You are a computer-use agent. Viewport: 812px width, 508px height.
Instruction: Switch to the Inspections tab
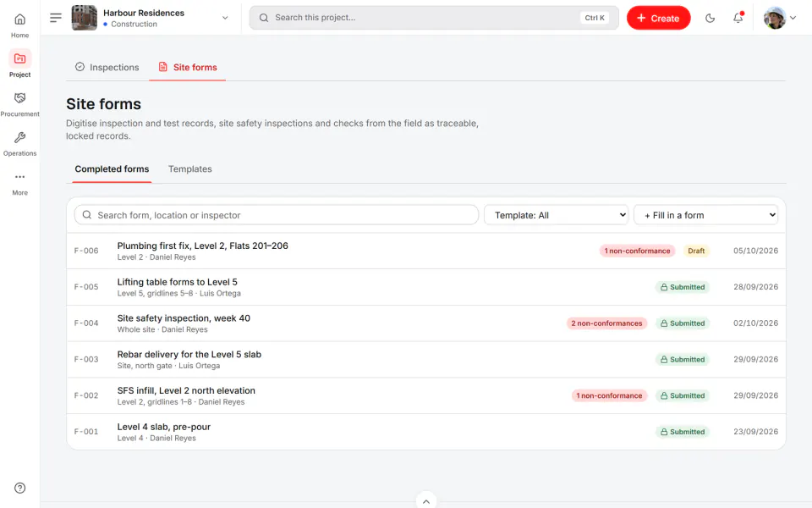click(x=107, y=68)
